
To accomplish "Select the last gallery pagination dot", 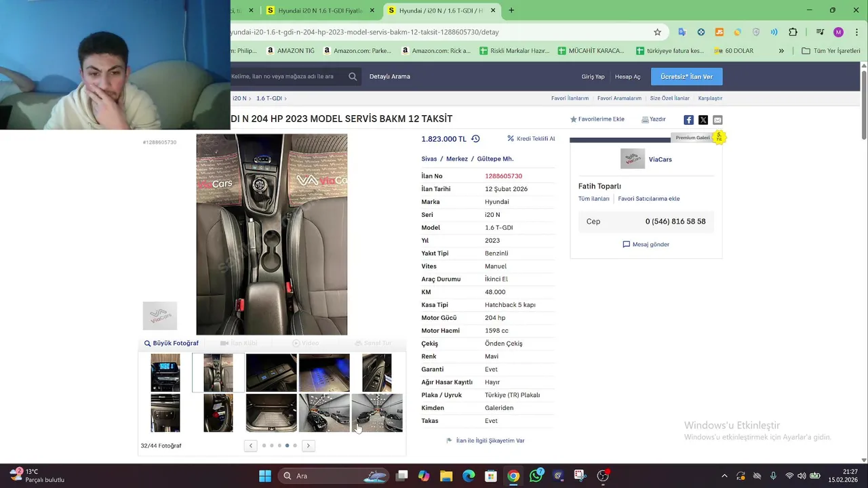I will [x=295, y=445].
